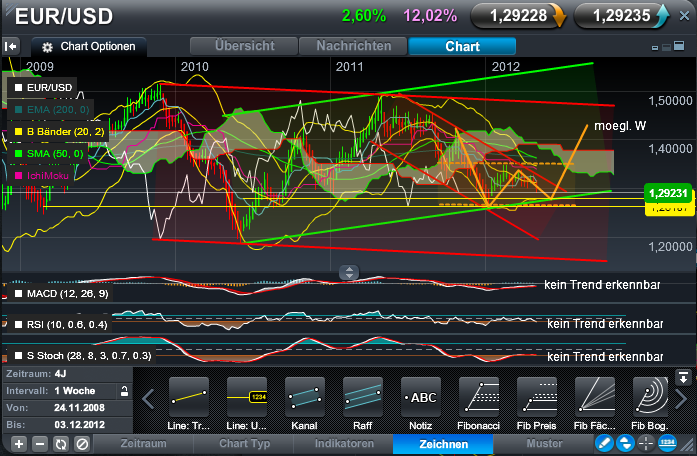Select the 'moegl. W' chart note

pyautogui.click(x=620, y=126)
